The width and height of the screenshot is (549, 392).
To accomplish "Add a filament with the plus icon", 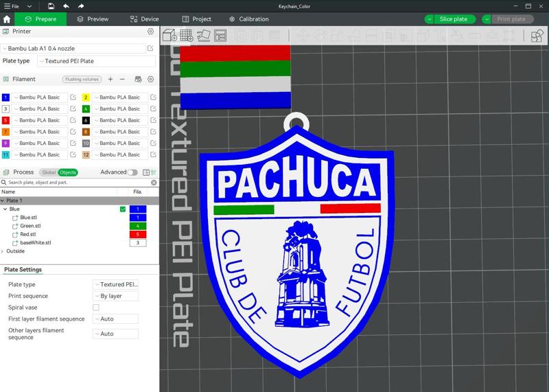I will pos(110,79).
